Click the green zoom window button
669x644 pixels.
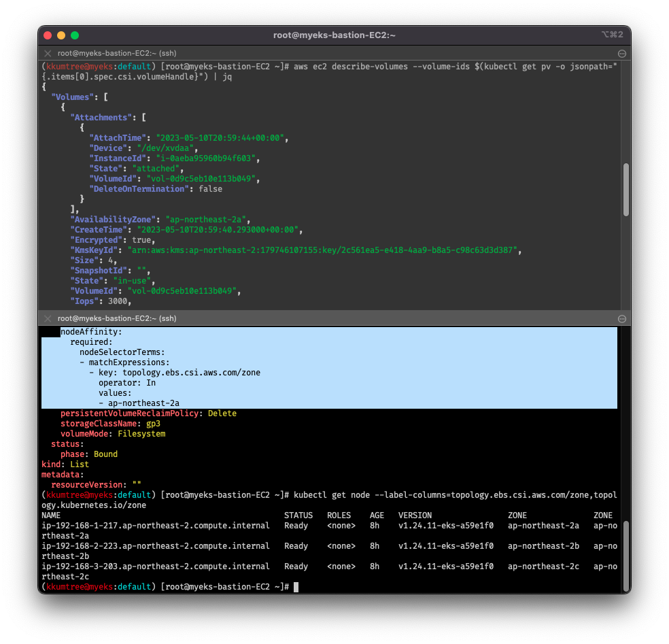75,35
